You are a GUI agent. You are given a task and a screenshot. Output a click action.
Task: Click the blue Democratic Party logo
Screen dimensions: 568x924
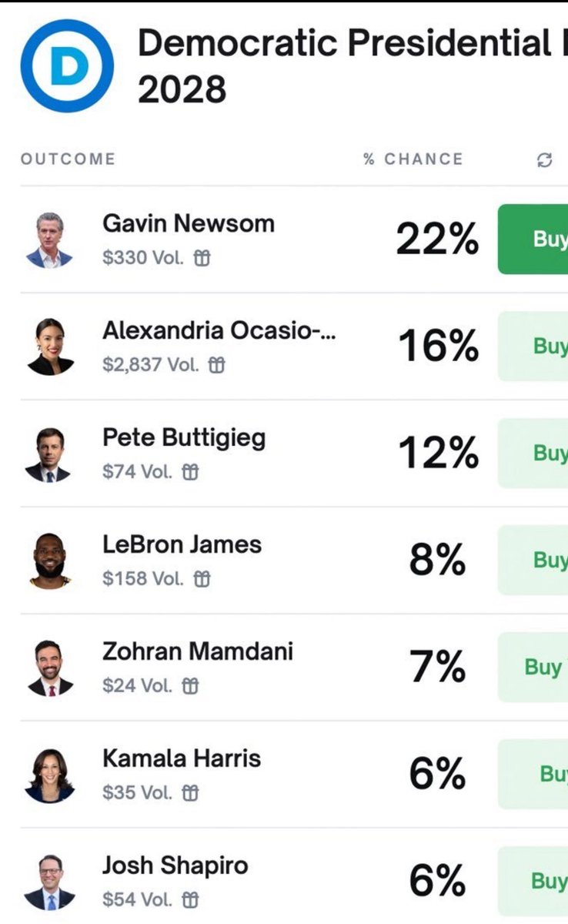pos(67,66)
